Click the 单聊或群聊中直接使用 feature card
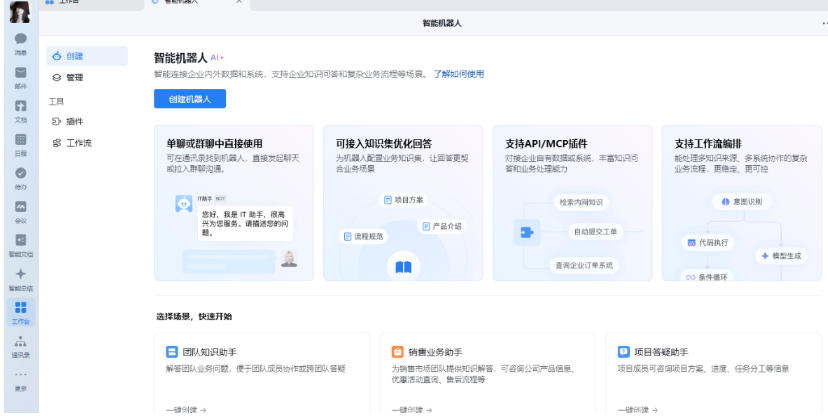This screenshot has width=828, height=417. (x=234, y=203)
